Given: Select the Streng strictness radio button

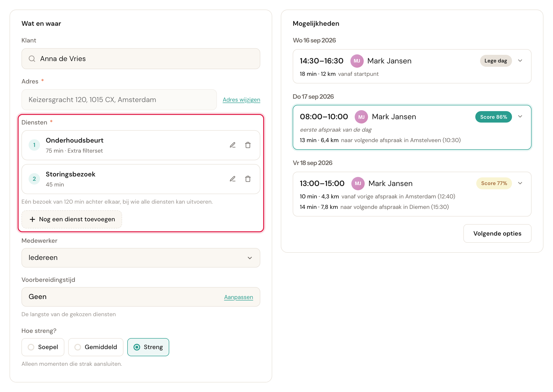Looking at the screenshot, I should click(148, 347).
